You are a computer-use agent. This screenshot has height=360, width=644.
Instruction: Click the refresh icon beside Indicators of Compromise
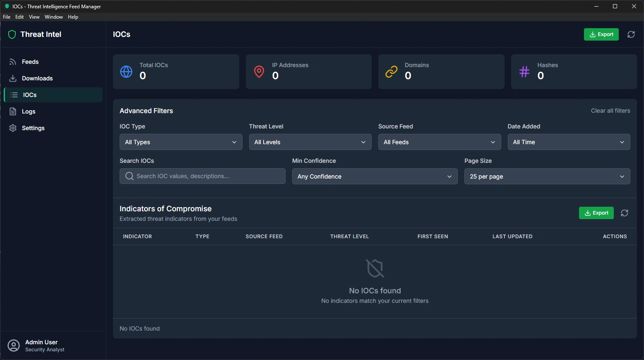pyautogui.click(x=624, y=213)
